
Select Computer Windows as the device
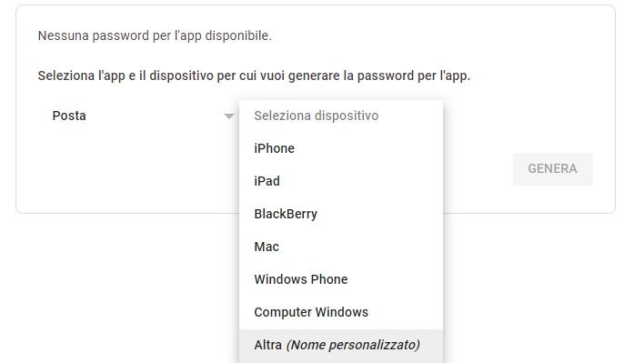point(341,312)
